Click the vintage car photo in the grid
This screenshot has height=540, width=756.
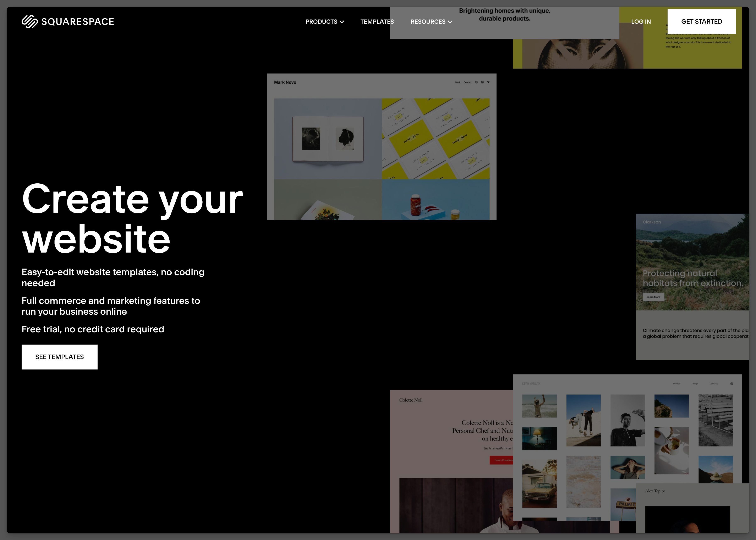[539, 484]
